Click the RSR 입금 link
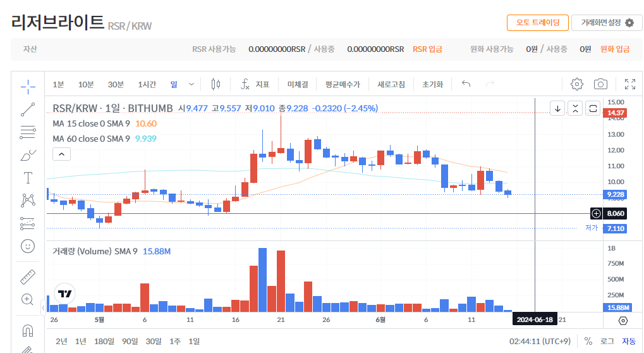Image resolution: width=644 pixels, height=353 pixels. [427, 49]
